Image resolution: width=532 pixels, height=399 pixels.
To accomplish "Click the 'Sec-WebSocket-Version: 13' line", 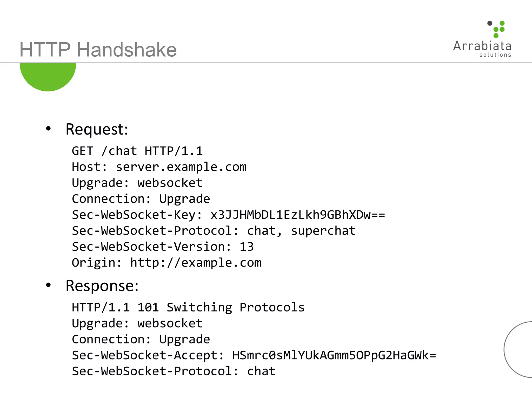I will [x=163, y=247].
